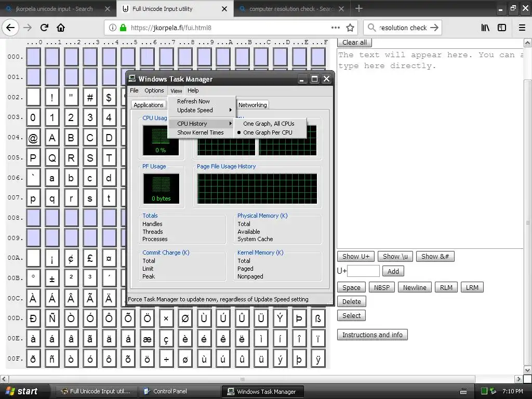Open the Library icon in toolbar
The width and height of the screenshot is (532, 399).
pos(485,28)
